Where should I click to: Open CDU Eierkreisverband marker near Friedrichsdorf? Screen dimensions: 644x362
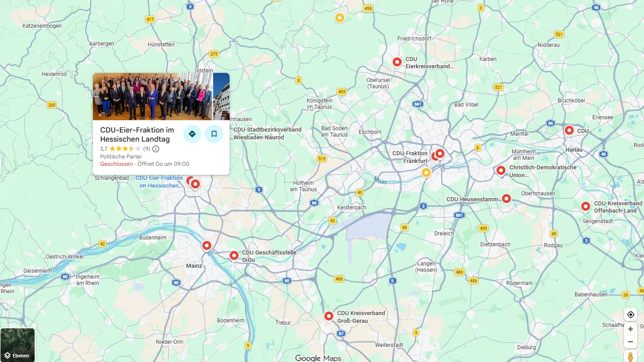pyautogui.click(x=397, y=61)
